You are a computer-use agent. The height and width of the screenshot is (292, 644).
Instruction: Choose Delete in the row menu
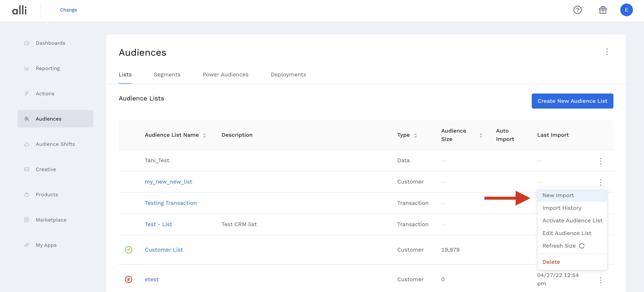click(551, 262)
